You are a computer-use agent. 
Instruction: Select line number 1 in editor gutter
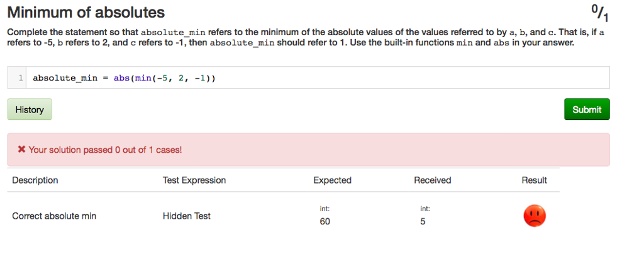coord(20,78)
